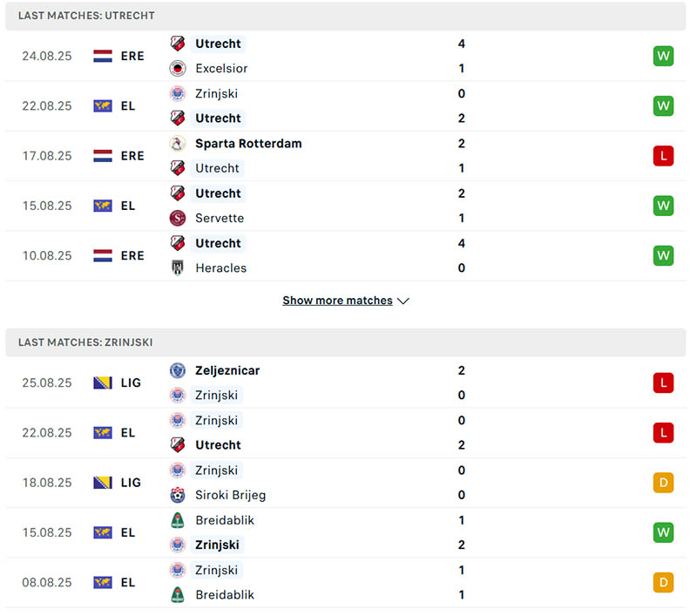Click Netherlands flag on 24.08.25 match
697x616 pixels.
click(103, 56)
